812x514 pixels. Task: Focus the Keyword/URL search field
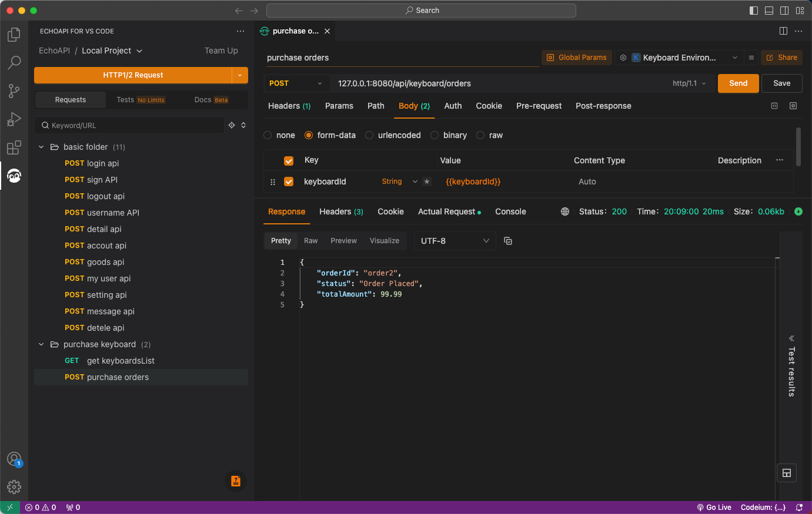pyautogui.click(x=129, y=125)
